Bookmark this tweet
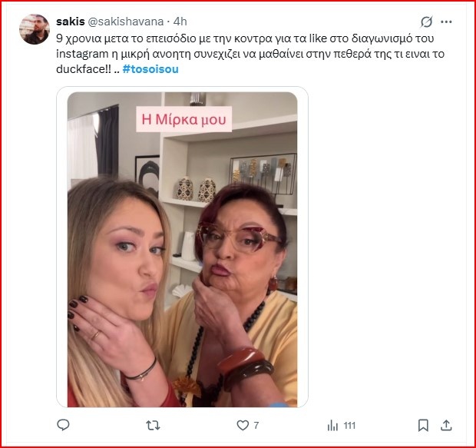The width and height of the screenshot is (476, 448). coord(423,425)
